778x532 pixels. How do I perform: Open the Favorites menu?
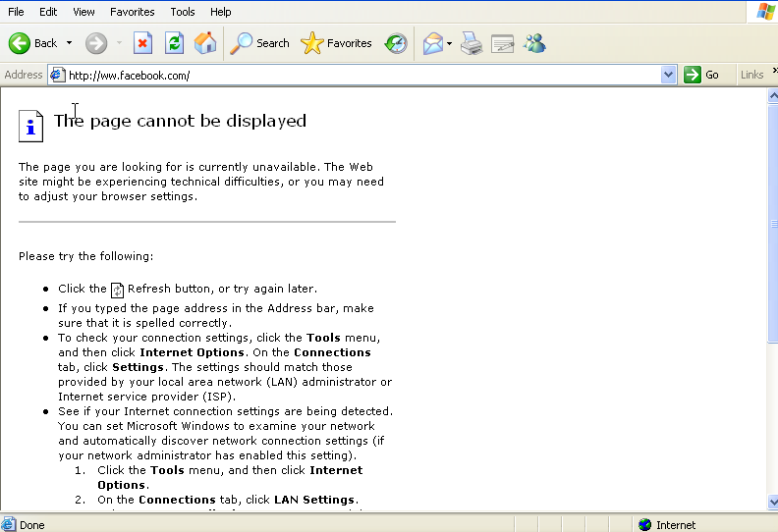coord(132,12)
